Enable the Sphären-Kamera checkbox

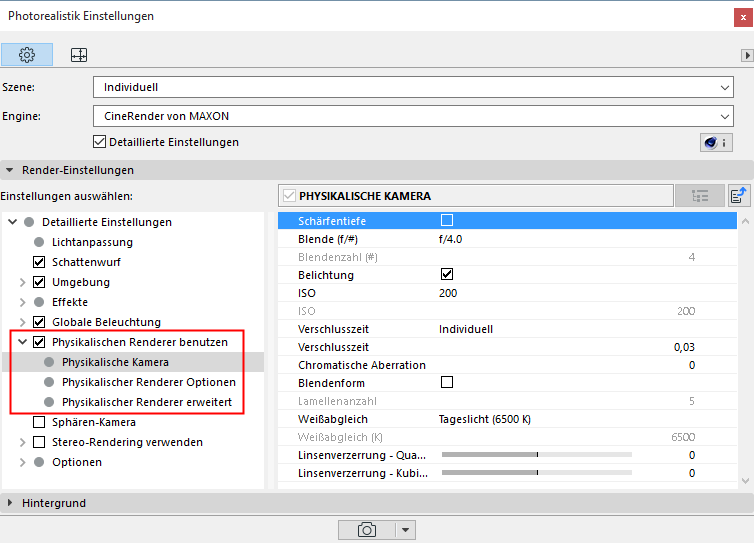39,422
